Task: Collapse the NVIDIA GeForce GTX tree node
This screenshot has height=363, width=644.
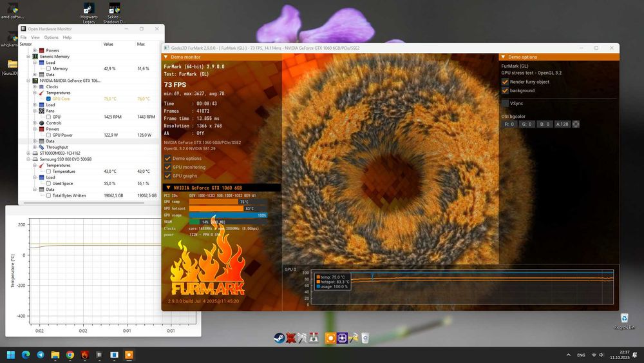Action: [x=28, y=81]
